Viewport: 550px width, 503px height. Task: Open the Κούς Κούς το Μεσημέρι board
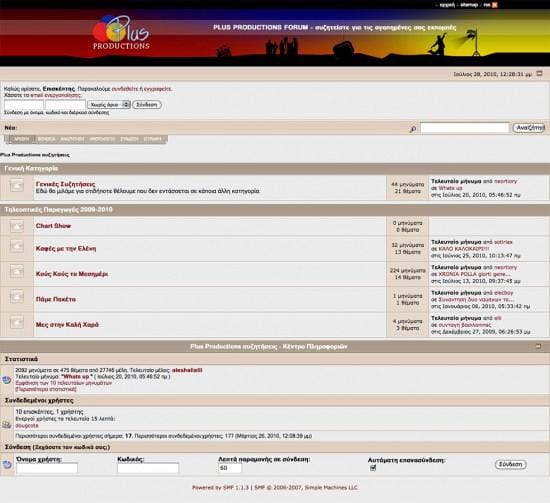coord(72,274)
